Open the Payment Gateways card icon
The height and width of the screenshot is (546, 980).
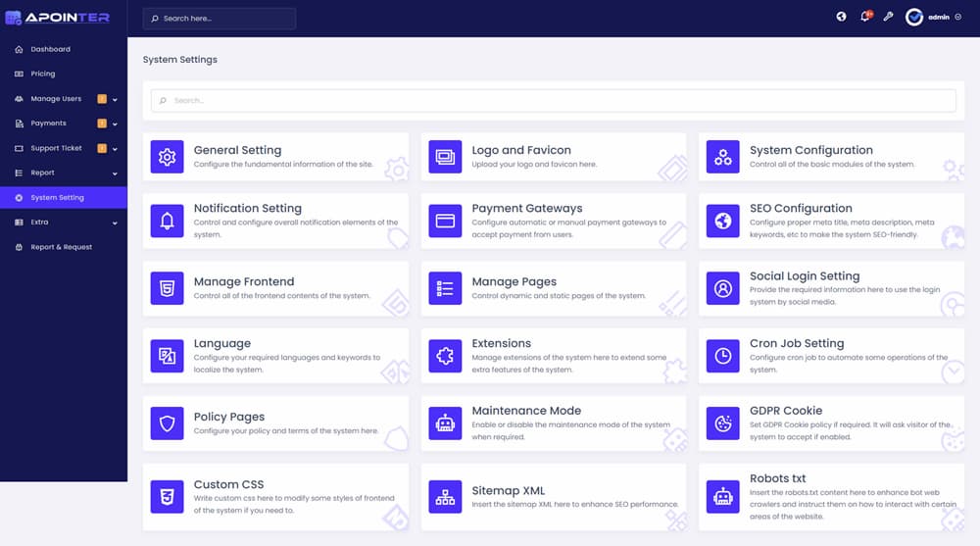pos(445,221)
